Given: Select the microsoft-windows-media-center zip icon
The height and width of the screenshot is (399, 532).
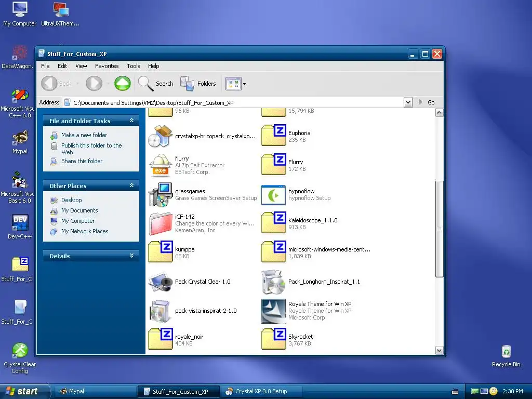Looking at the screenshot, I should (x=274, y=252).
